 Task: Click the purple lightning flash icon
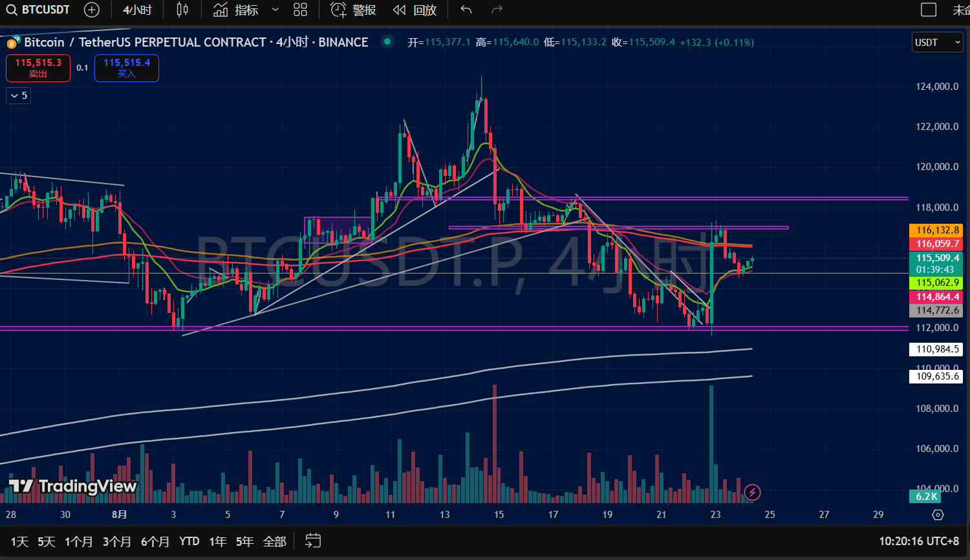pos(752,493)
